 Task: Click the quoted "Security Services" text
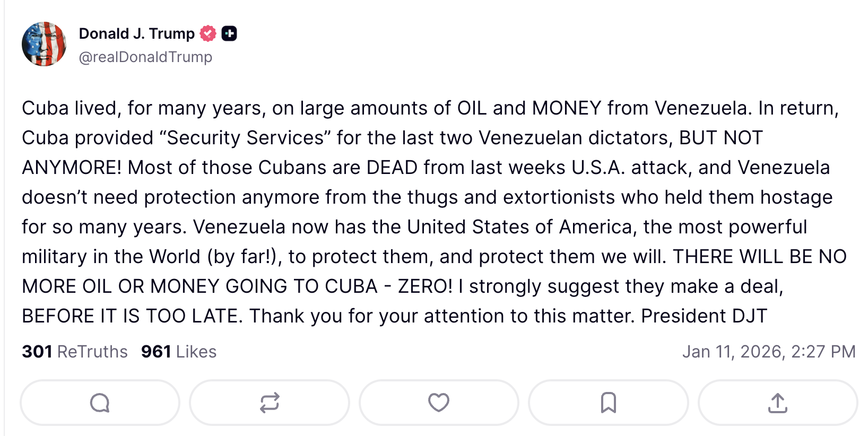tap(246, 138)
